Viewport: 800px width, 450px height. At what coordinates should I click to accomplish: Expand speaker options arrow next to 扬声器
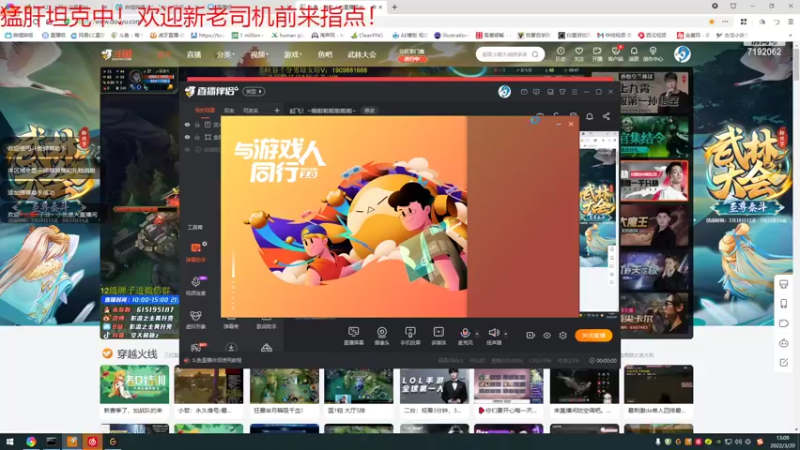coord(506,334)
